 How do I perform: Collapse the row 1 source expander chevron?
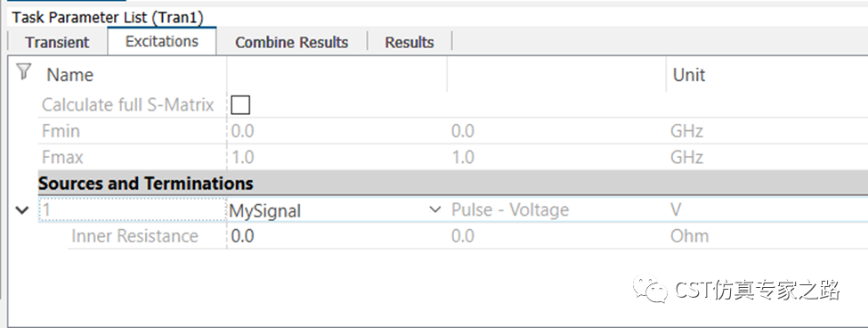(x=22, y=210)
